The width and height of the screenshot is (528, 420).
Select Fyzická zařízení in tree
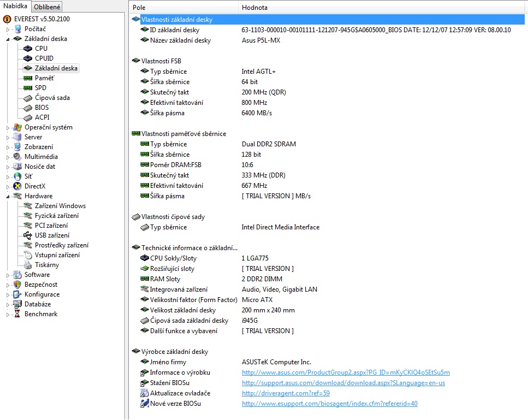(x=57, y=216)
